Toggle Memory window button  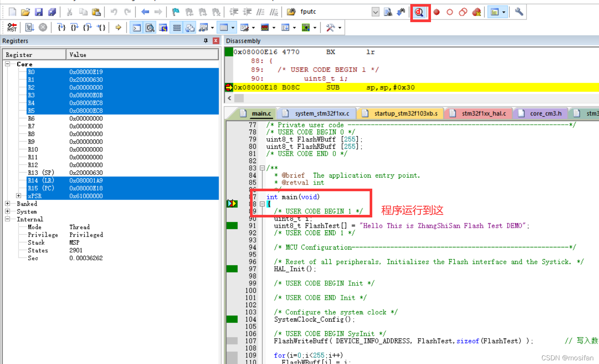pyautogui.click(x=223, y=28)
